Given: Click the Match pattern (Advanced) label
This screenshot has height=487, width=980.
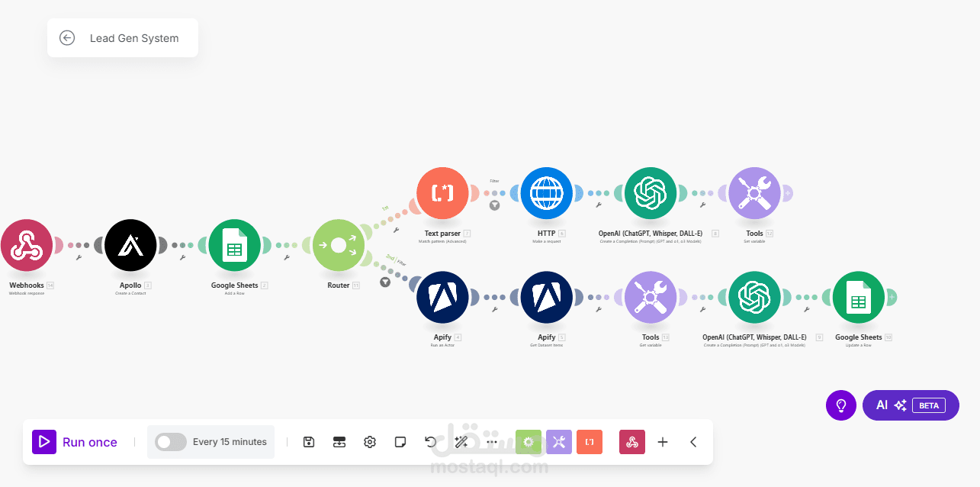Looking at the screenshot, I should 442,241.
